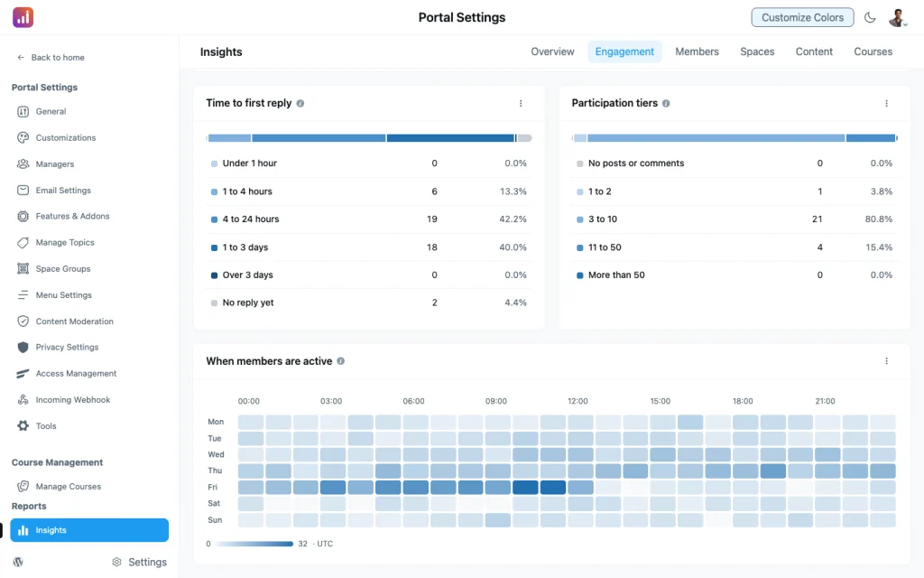The width and height of the screenshot is (924, 578).
Task: Click the Tools gear icon
Action: [23, 426]
